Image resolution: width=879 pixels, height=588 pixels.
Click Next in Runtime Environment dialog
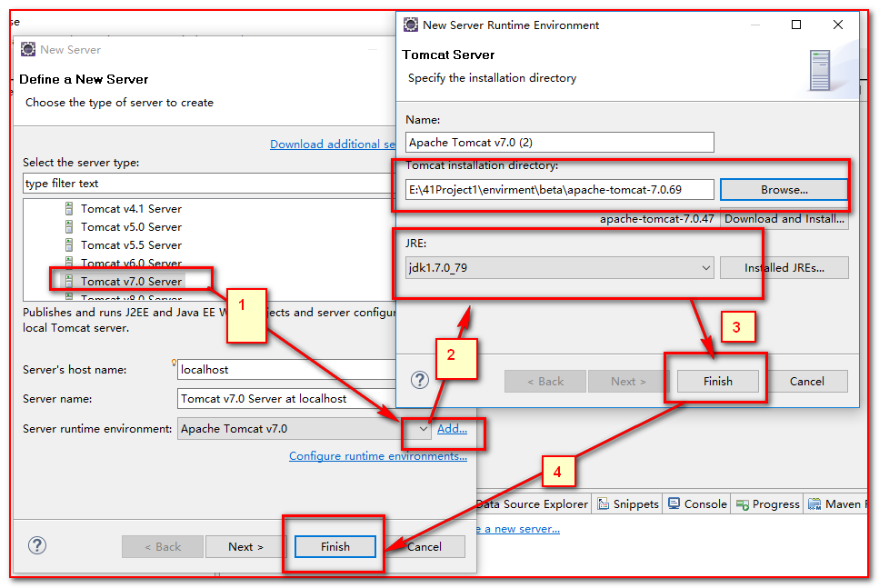628,381
